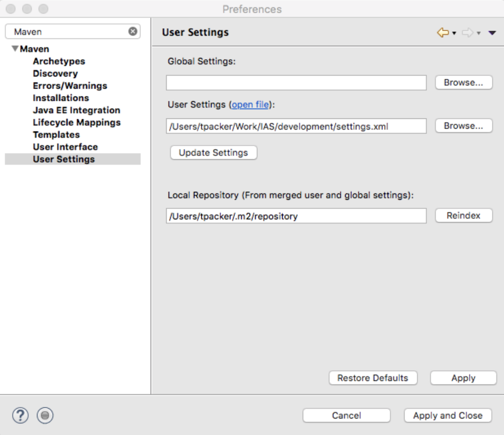Click the Update Settings button

coord(213,152)
